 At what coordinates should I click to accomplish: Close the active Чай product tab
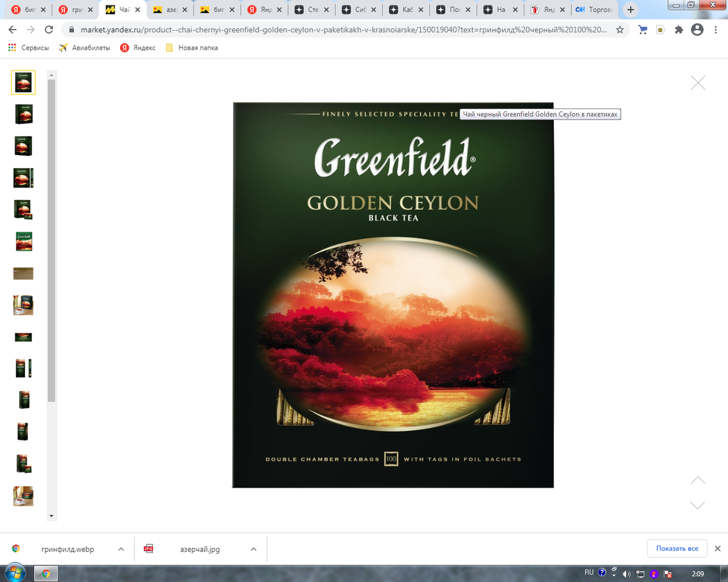click(137, 10)
